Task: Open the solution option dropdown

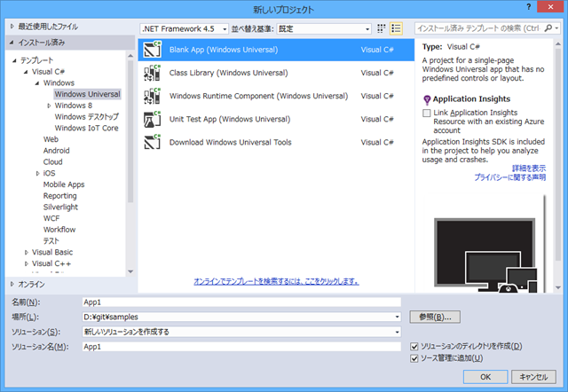Action: coord(397,332)
